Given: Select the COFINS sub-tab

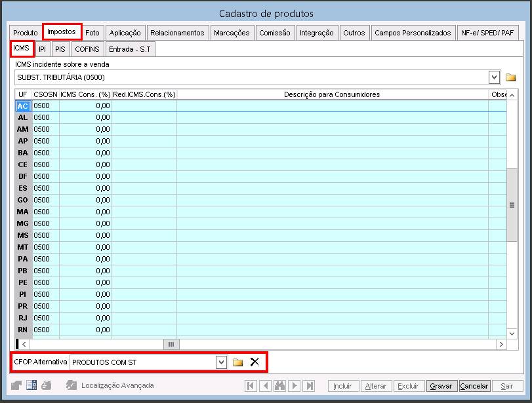Looking at the screenshot, I should click(87, 49).
